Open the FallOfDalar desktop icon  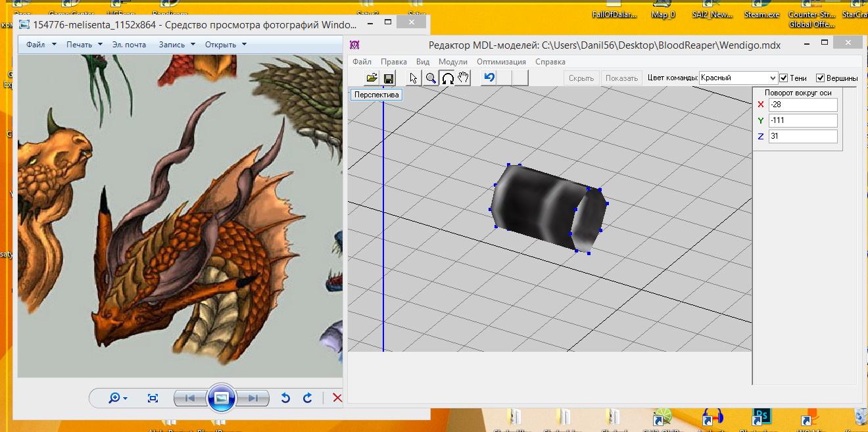(x=614, y=9)
